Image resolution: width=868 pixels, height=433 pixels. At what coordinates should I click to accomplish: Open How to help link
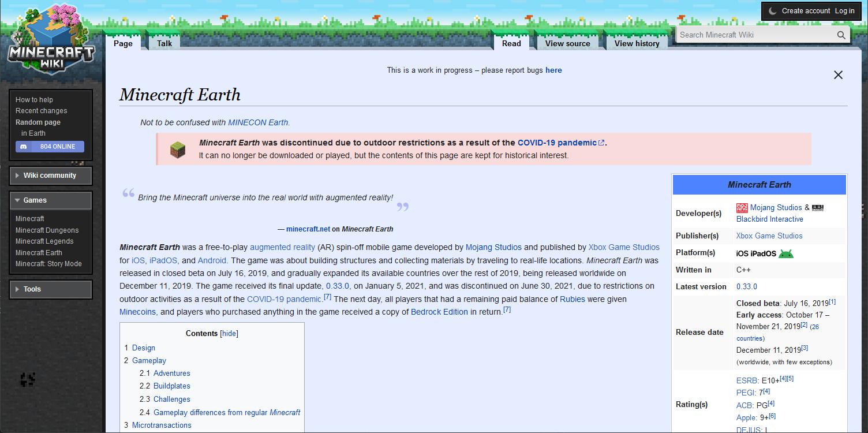[x=34, y=100]
